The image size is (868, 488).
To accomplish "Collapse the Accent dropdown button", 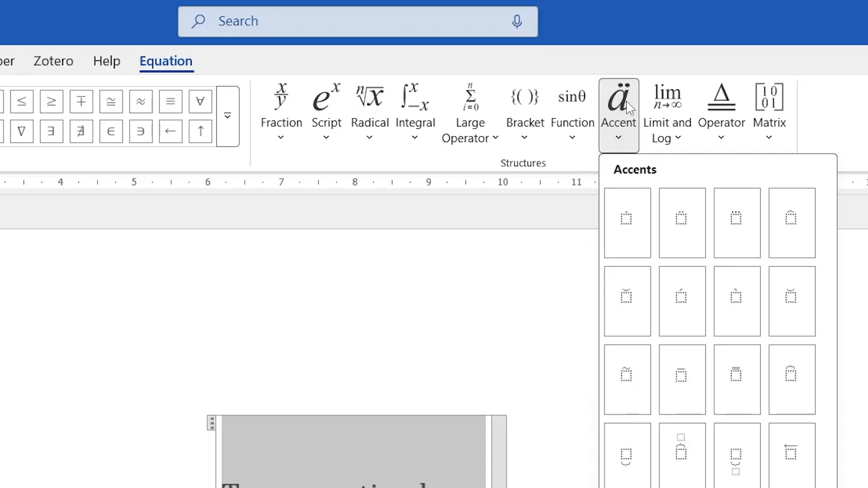I will coord(618,115).
